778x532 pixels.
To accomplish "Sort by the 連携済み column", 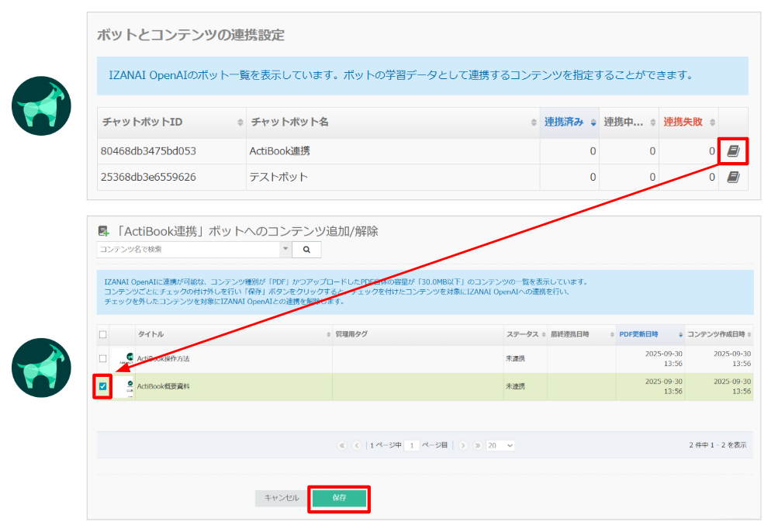I will point(569,123).
